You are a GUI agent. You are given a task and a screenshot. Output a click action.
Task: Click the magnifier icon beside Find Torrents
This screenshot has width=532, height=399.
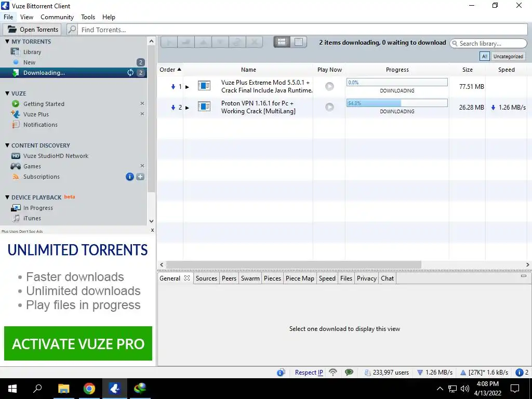click(72, 30)
